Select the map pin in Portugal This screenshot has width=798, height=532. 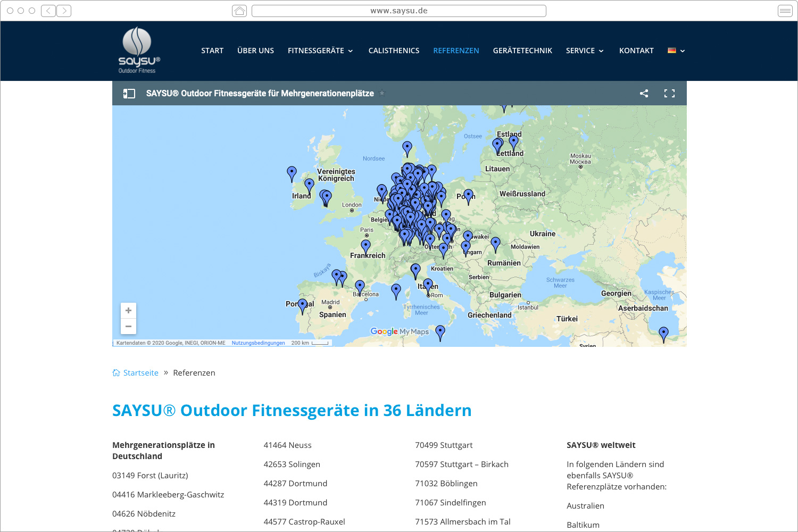(x=303, y=306)
